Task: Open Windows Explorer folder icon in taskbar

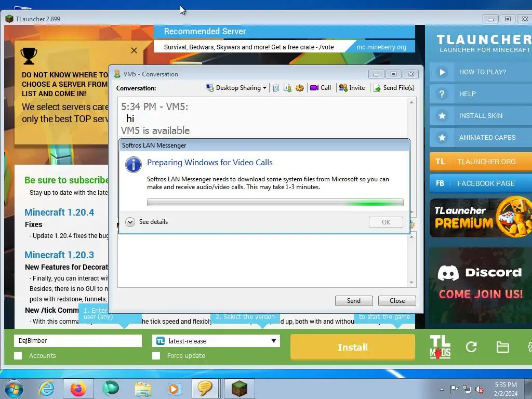Action: click(143, 389)
